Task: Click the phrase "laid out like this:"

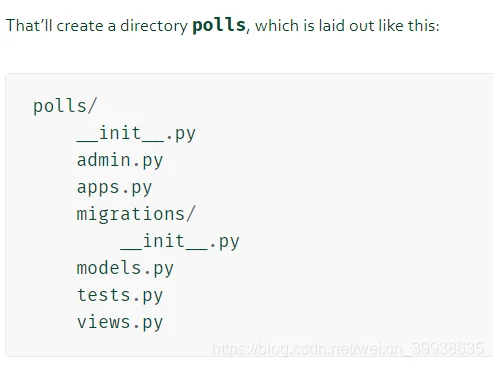Action: 379,26
